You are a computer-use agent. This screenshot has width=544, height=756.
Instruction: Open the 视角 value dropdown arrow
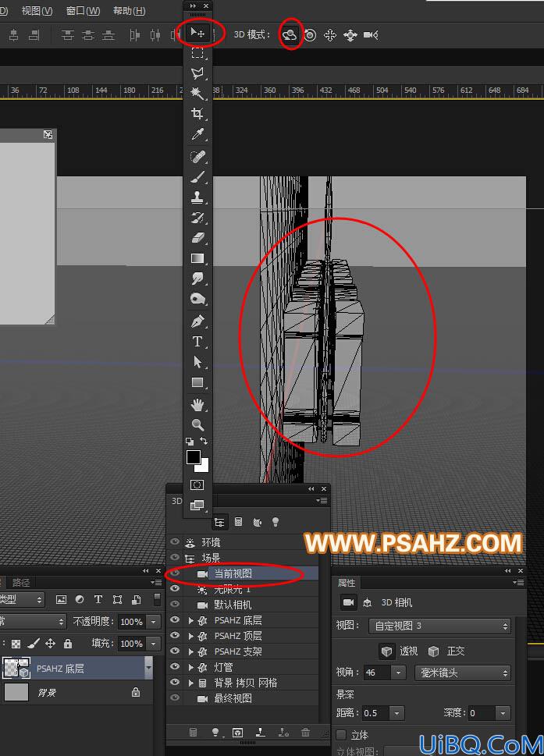398,673
